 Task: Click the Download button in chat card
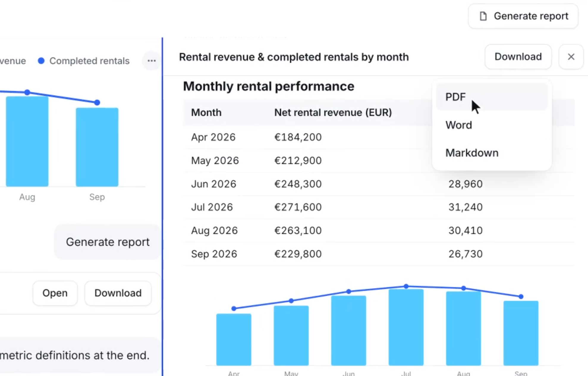coord(118,293)
